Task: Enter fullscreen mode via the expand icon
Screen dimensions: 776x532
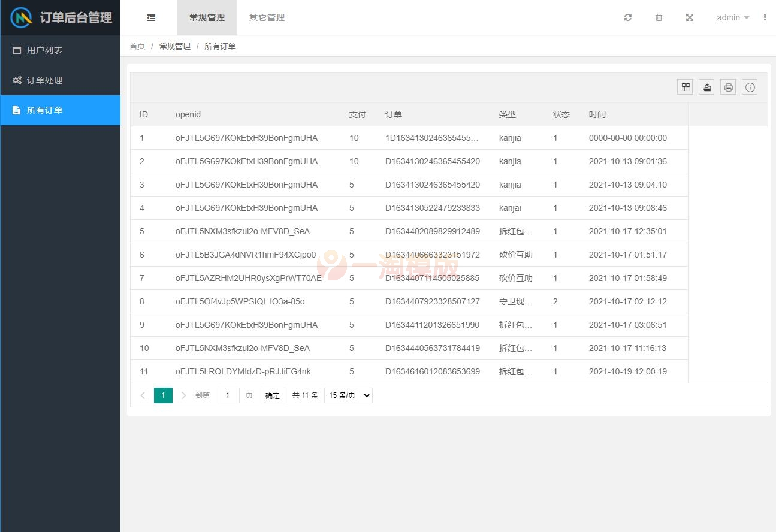Action: click(x=689, y=17)
